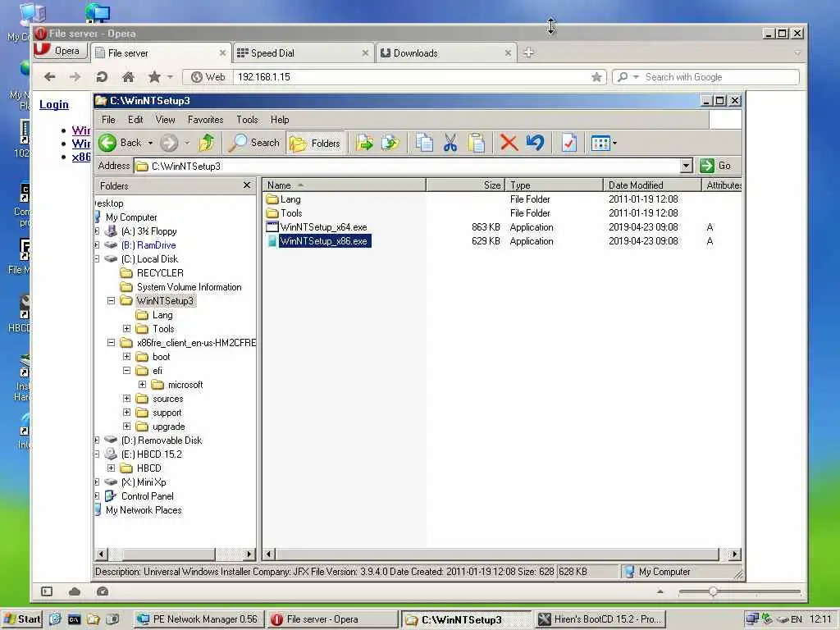Screen dimensions: 840x630
Task: Collapse the efi folder tree node
Action: click(126, 371)
